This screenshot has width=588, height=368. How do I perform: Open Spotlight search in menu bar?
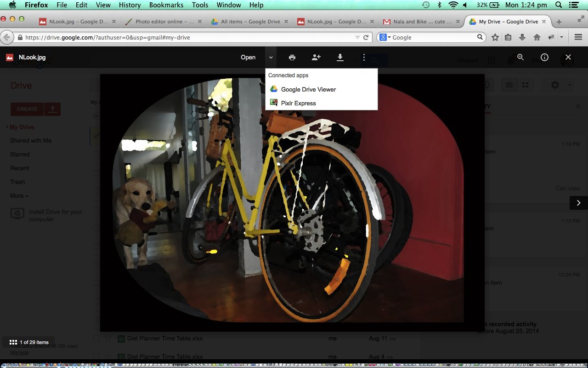559,5
